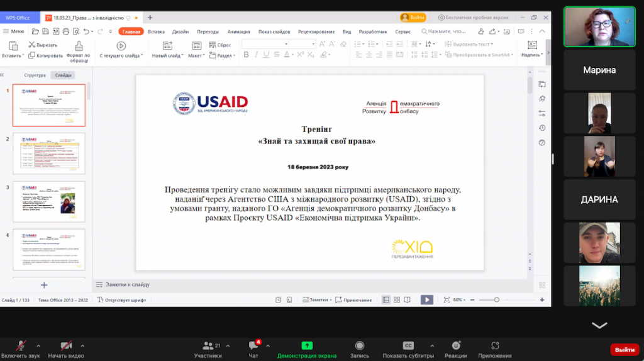This screenshot has width=644, height=361.
Task: Print the presentation via printer icon
Action: point(65,31)
